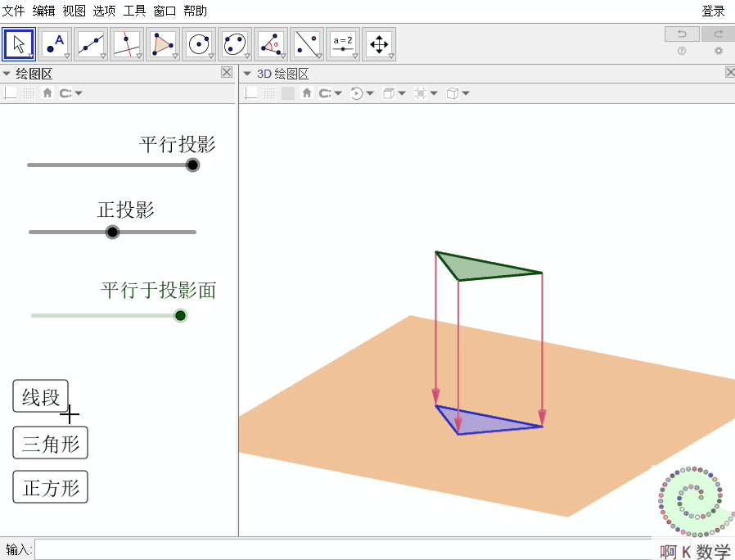
Task: Click the 平行于投影面 green slider handle
Action: (x=180, y=316)
